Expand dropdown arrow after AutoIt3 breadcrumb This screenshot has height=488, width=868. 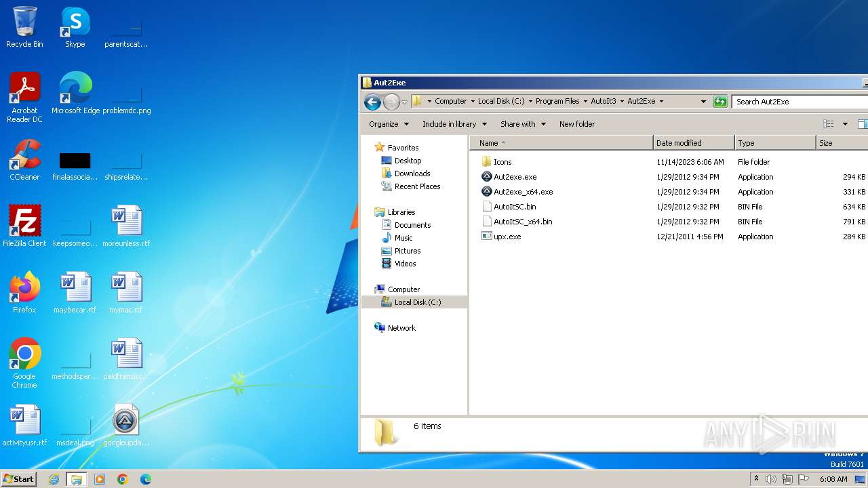622,102
